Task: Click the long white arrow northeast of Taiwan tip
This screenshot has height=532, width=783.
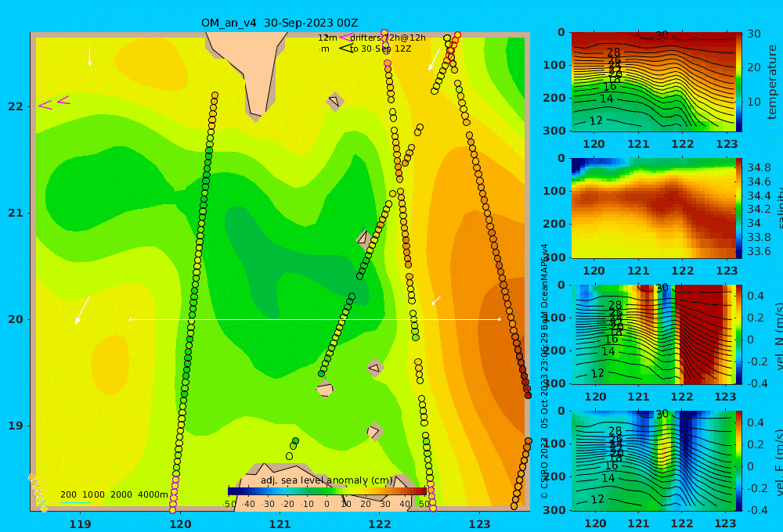Action: (435, 59)
